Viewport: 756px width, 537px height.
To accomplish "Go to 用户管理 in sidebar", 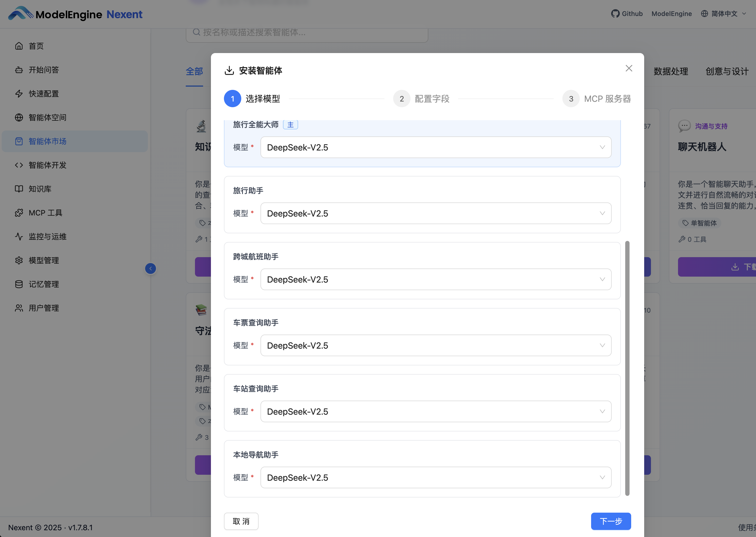I will (44, 308).
